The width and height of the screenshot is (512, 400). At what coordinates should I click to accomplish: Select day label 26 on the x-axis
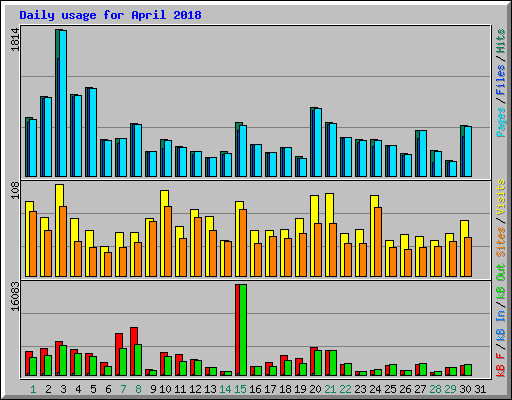click(405, 389)
